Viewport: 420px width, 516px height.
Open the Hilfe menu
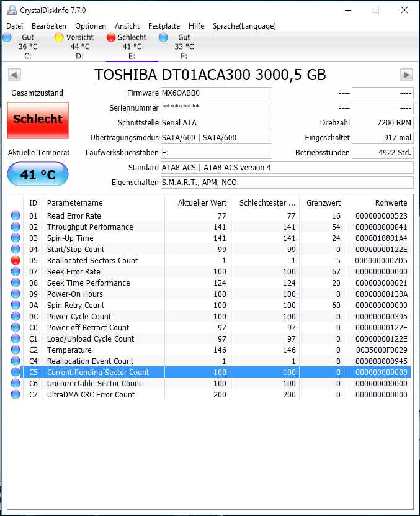coord(196,26)
